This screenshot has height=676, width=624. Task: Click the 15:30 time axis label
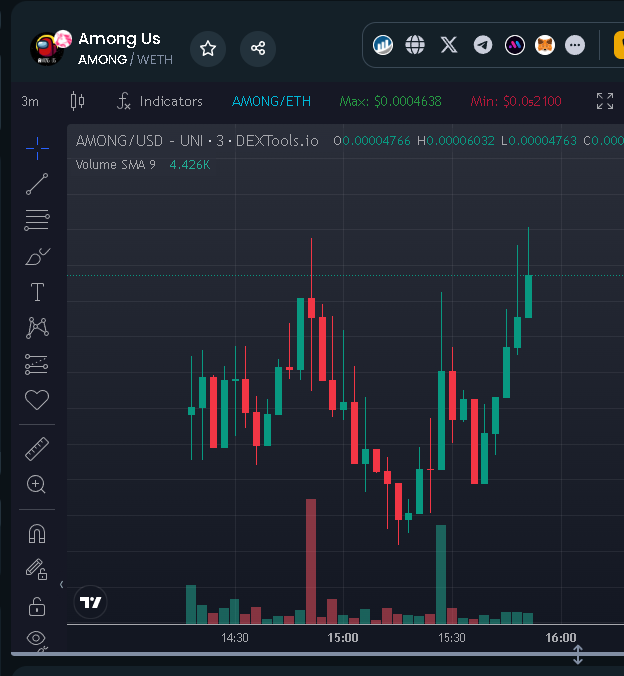pyautogui.click(x=452, y=638)
